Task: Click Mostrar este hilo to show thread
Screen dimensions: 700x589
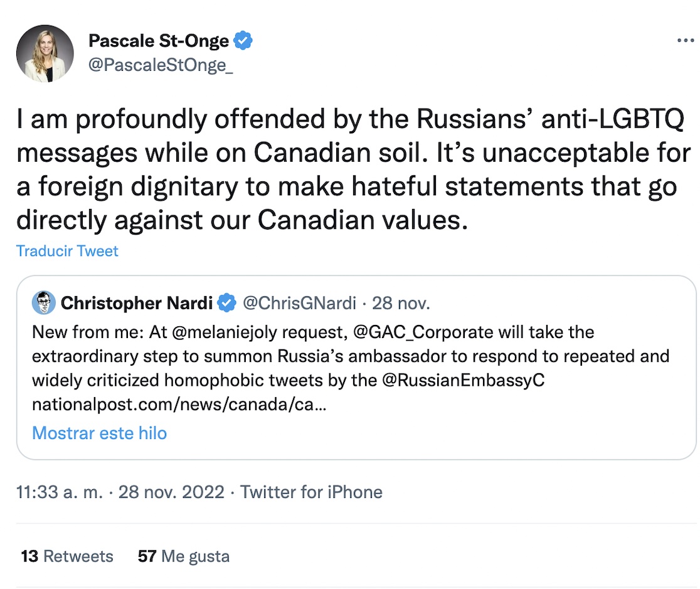Action: pyautogui.click(x=99, y=433)
